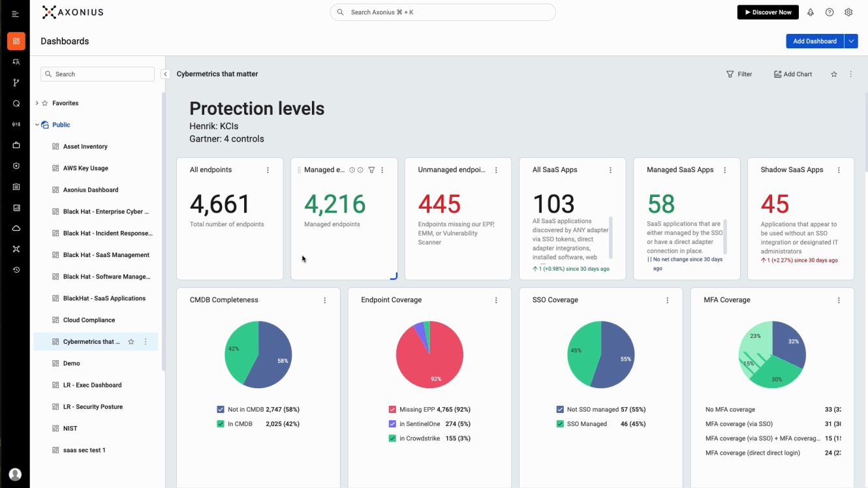Toggle Missing EPP legend checkbox

point(392,410)
